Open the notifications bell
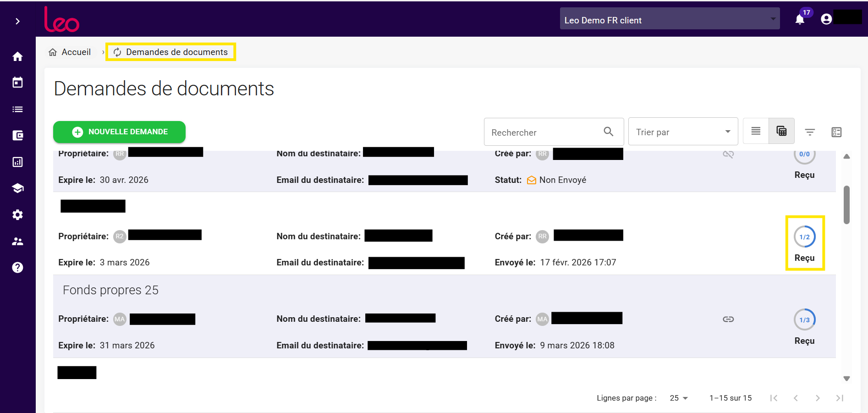 pyautogui.click(x=800, y=19)
